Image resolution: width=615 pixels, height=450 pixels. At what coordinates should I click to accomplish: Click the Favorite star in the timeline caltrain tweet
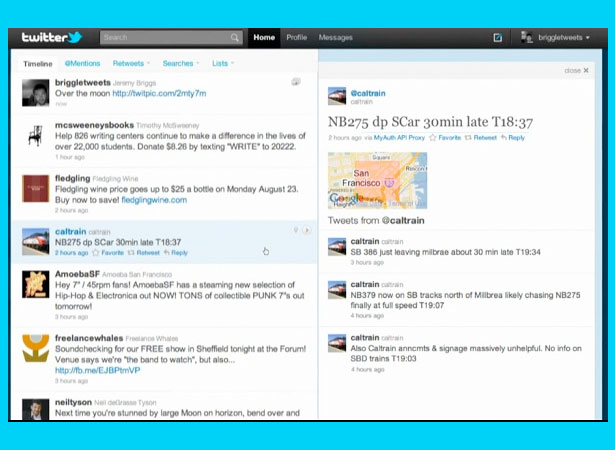pyautogui.click(x=95, y=253)
